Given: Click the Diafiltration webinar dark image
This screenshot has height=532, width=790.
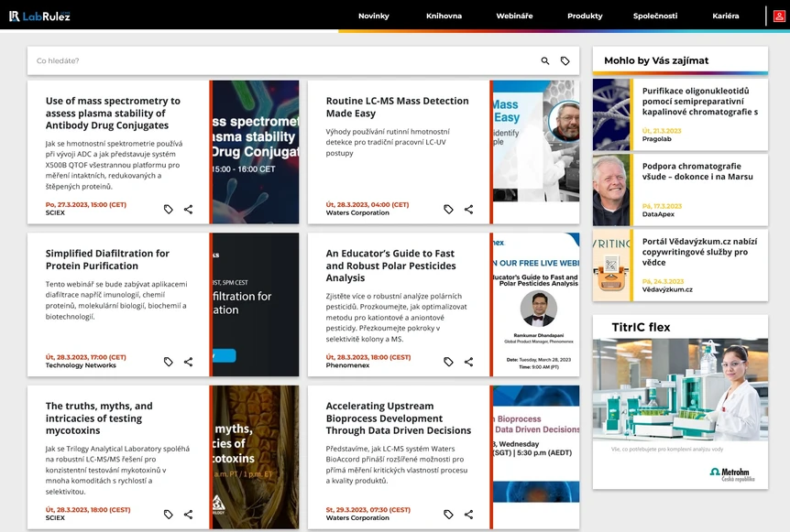Looking at the screenshot, I should 256,305.
